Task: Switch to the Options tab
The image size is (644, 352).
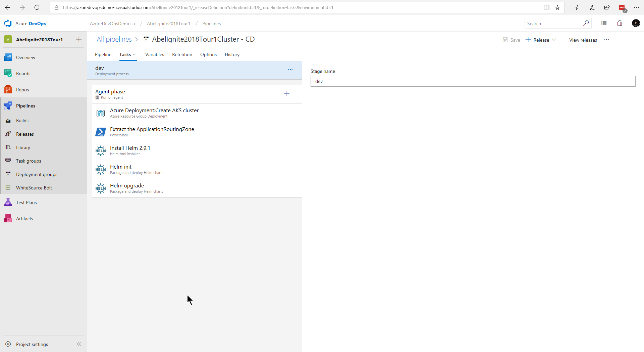Action: 208,54
